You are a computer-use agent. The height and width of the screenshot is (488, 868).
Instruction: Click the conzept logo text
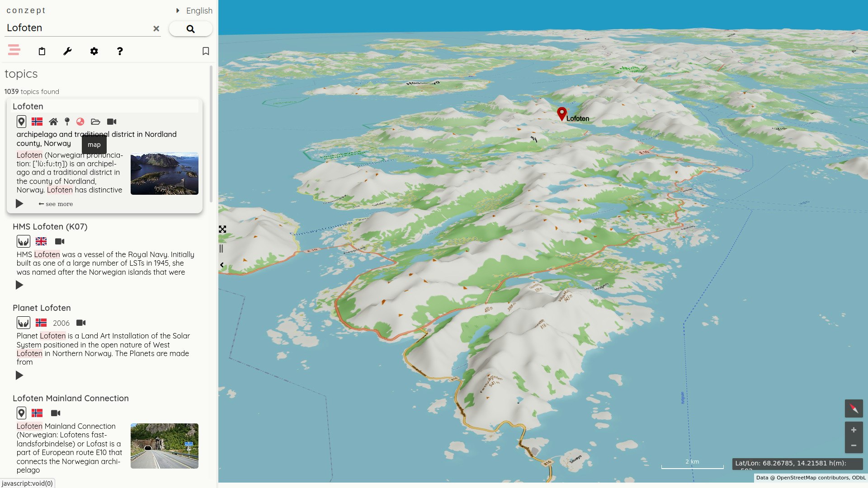pos(26,10)
